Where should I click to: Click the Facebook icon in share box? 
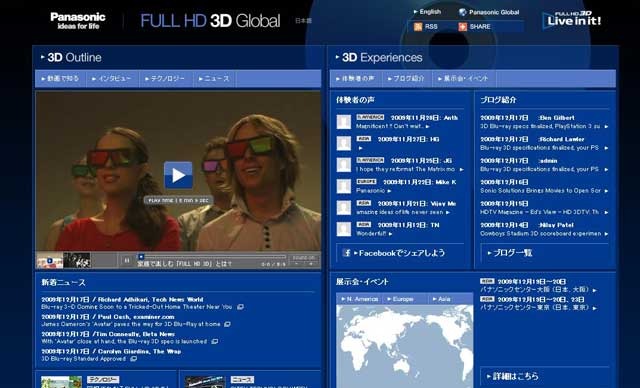347,253
